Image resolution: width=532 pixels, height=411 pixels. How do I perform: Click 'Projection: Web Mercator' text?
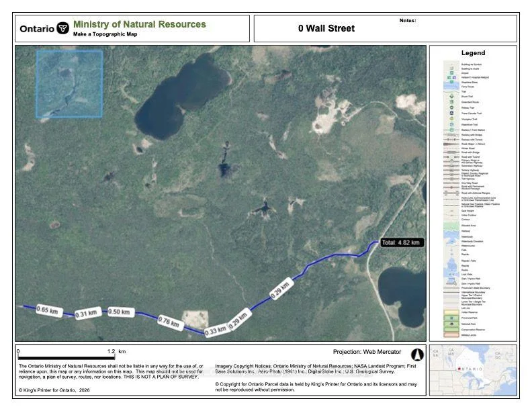click(x=367, y=352)
